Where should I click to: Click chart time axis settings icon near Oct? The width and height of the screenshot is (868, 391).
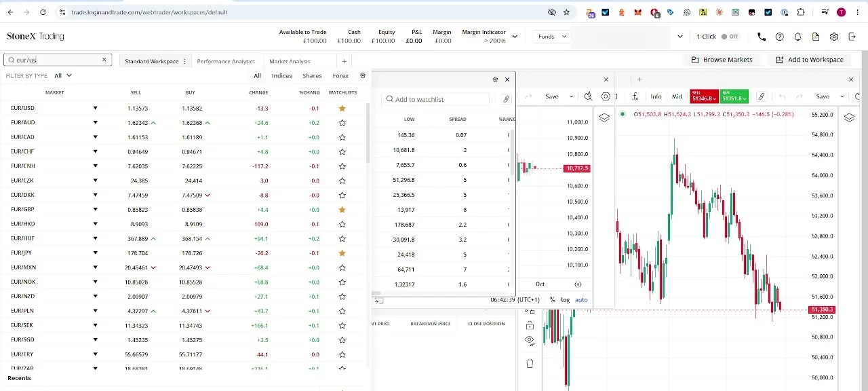[578, 284]
